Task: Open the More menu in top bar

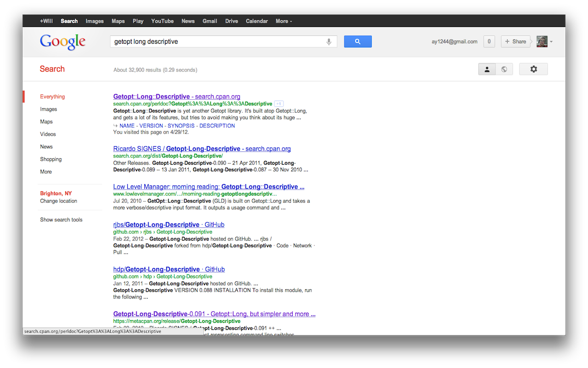Action: (283, 21)
